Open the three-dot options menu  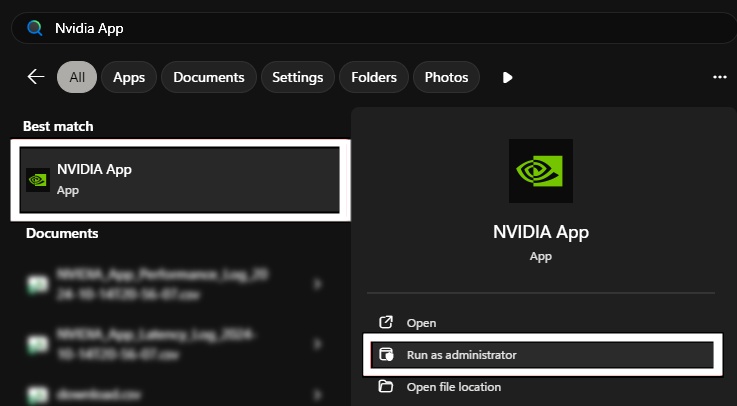pos(720,77)
